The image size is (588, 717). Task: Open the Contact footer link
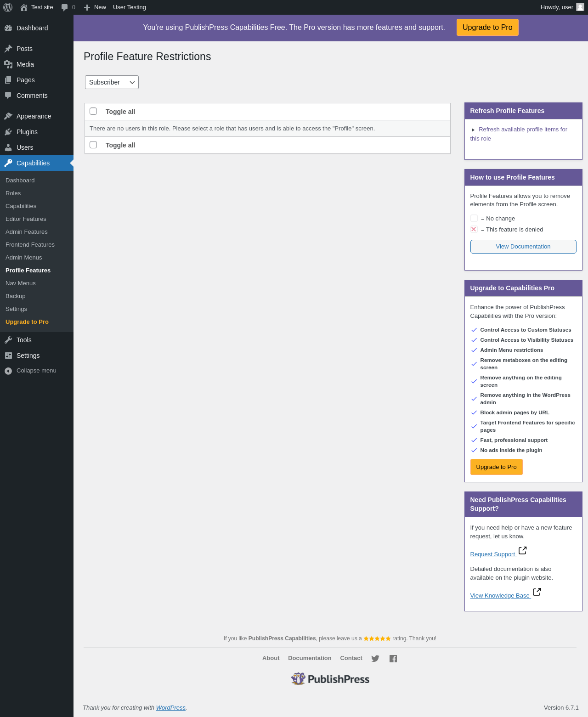pos(351,658)
